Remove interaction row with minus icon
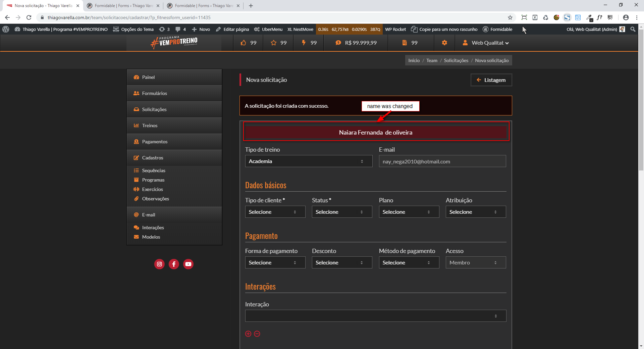 pos(257,334)
